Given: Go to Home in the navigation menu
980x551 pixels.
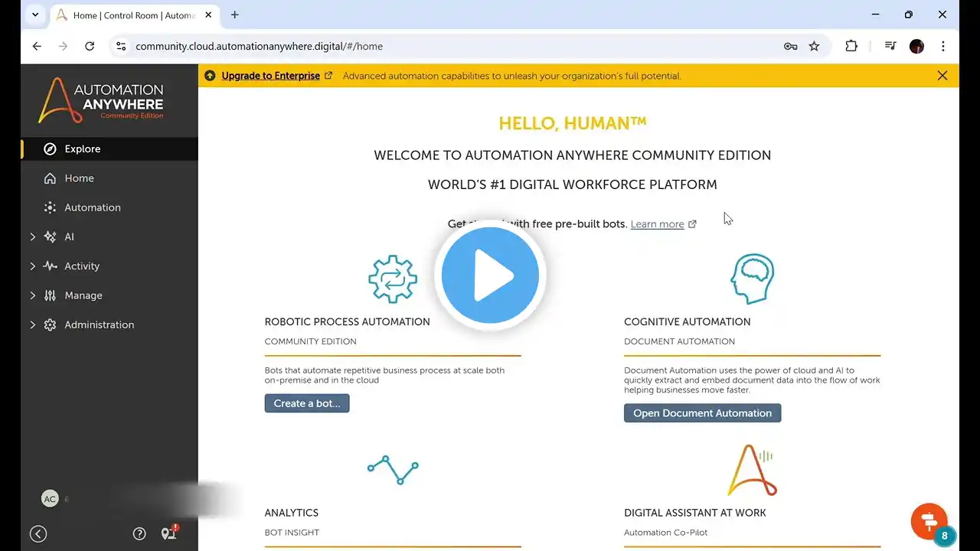Looking at the screenshot, I should pos(109,178).
